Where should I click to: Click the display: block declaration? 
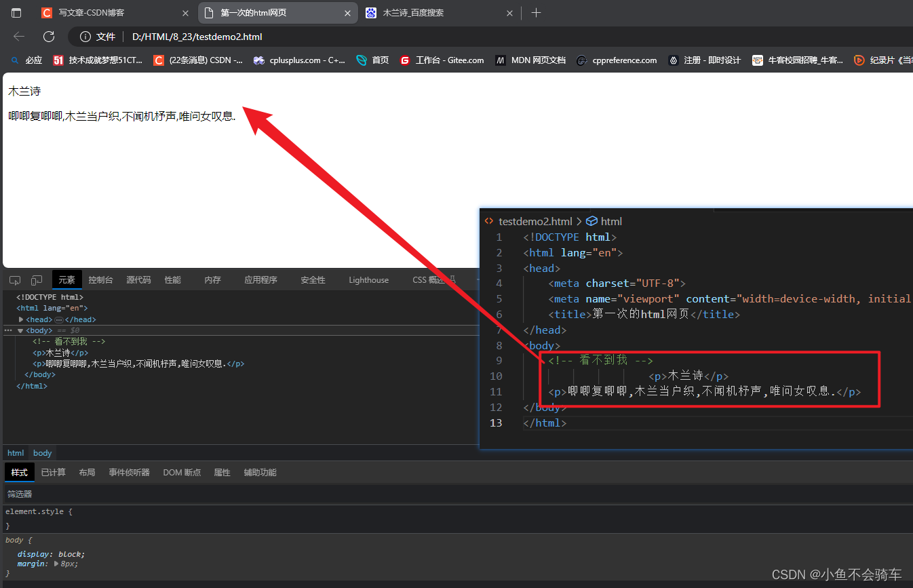click(x=51, y=554)
